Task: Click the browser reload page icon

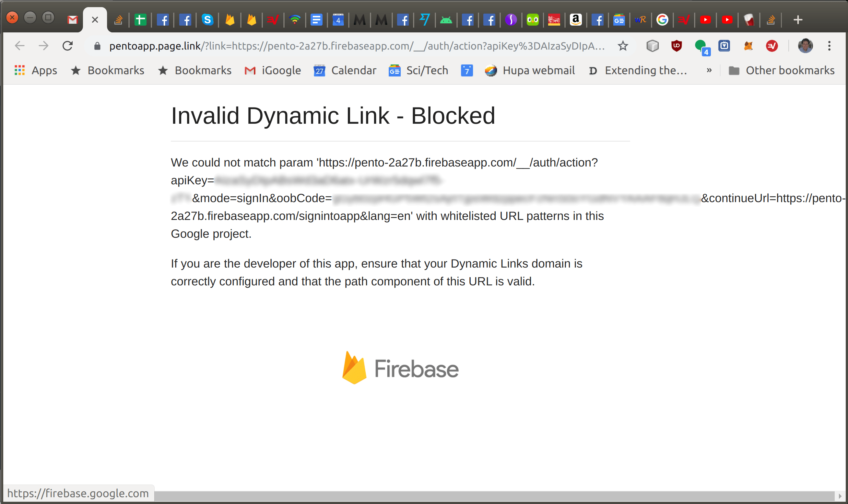Action: pos(68,46)
